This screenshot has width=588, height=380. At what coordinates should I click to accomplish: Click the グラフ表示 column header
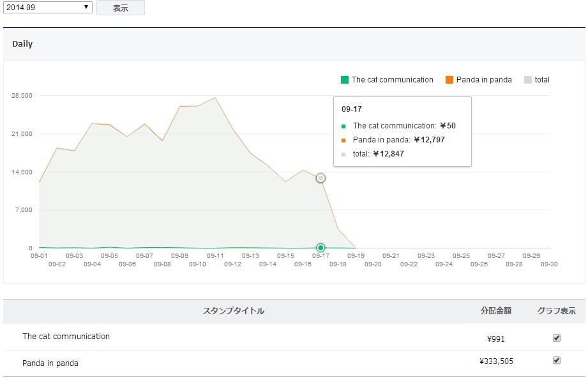tap(556, 311)
